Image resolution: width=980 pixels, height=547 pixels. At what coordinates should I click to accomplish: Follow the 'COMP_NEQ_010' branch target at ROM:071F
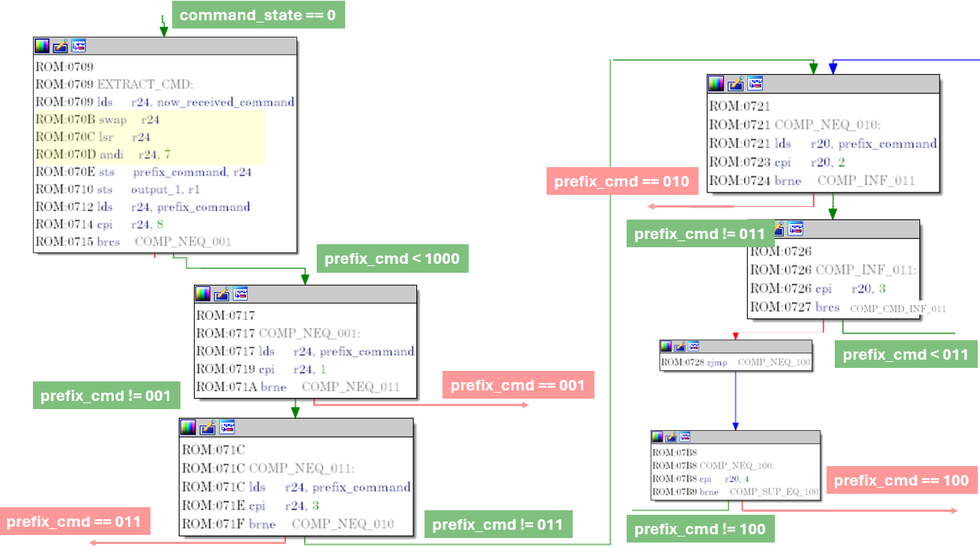tap(343, 524)
